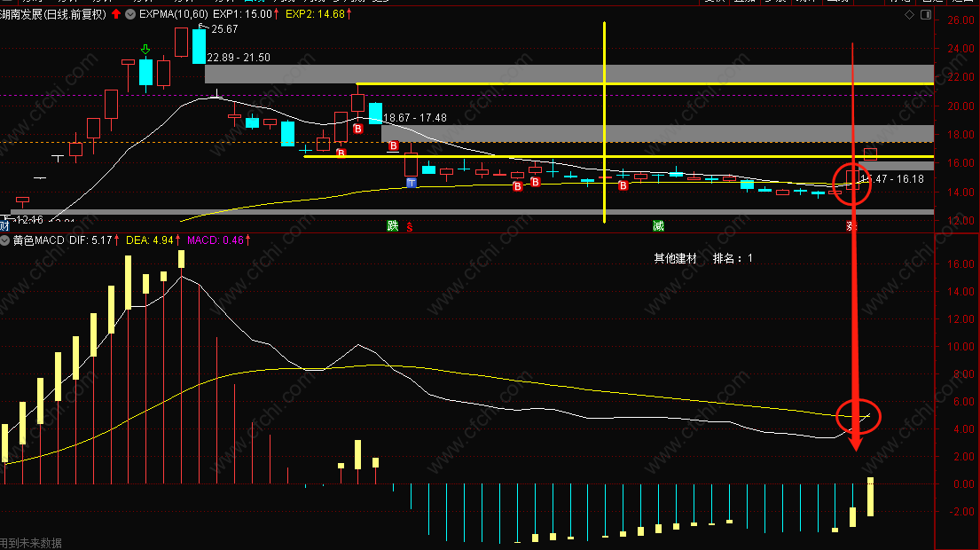Click the 排名：1 ranking text
Viewport: 980px width, 550px height.
pyautogui.click(x=733, y=258)
